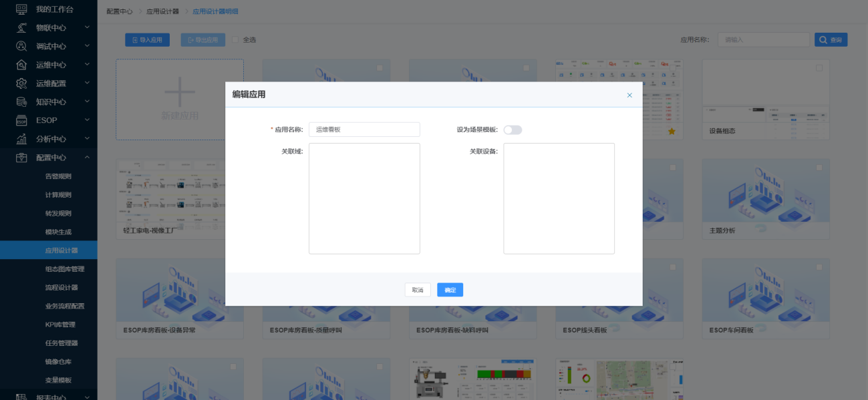Screen dimensions: 868x400
Task: Expand the 分析中心 menu chevron
Action: click(x=87, y=139)
